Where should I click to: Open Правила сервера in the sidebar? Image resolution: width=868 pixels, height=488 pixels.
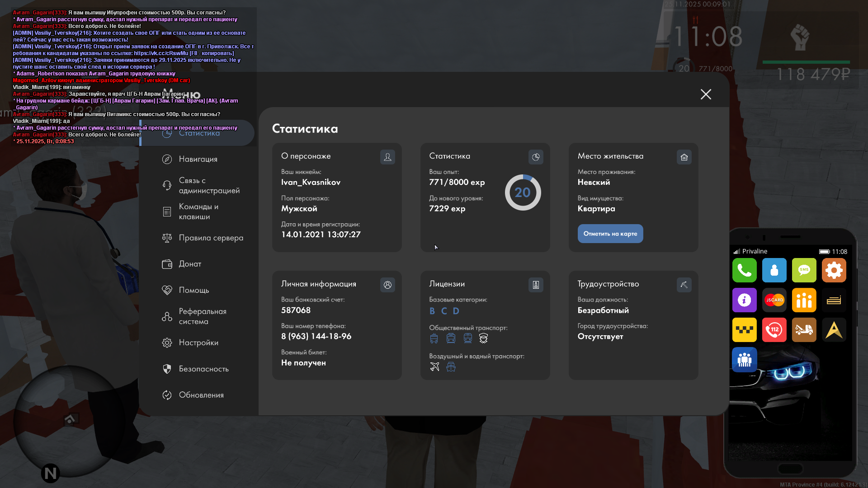pyautogui.click(x=211, y=238)
